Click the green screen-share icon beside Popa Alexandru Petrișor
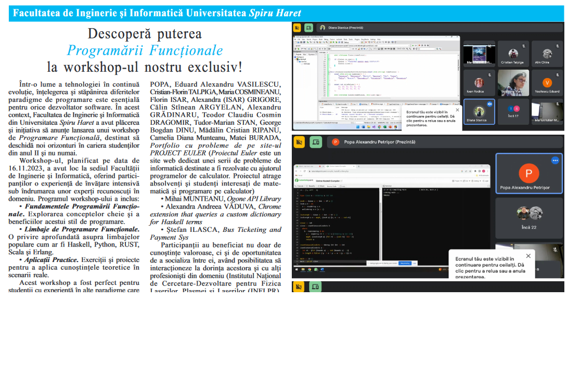 coord(316,141)
